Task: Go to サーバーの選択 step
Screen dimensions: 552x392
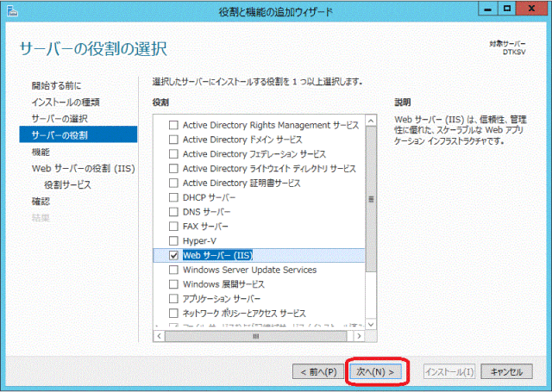Action: tap(60, 119)
